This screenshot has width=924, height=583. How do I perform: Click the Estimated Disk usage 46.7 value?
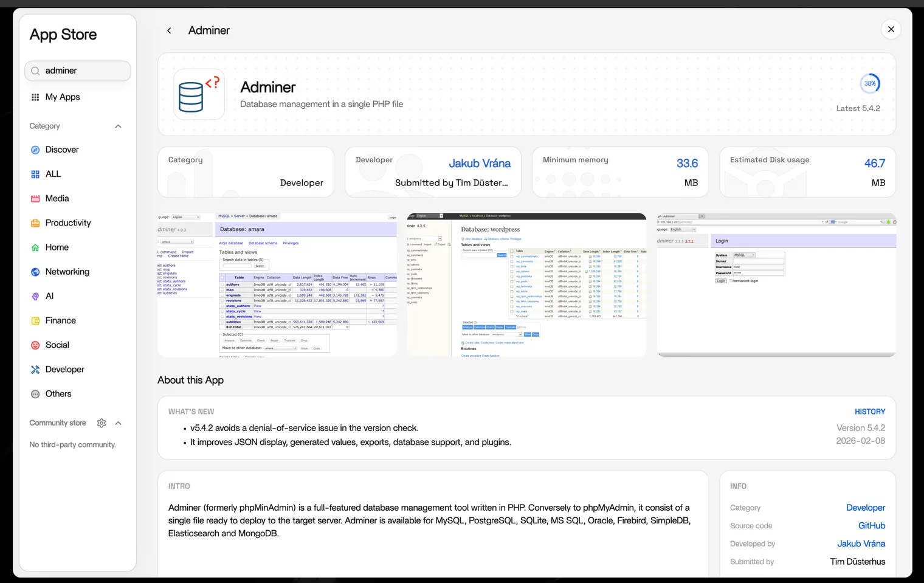[875, 164]
